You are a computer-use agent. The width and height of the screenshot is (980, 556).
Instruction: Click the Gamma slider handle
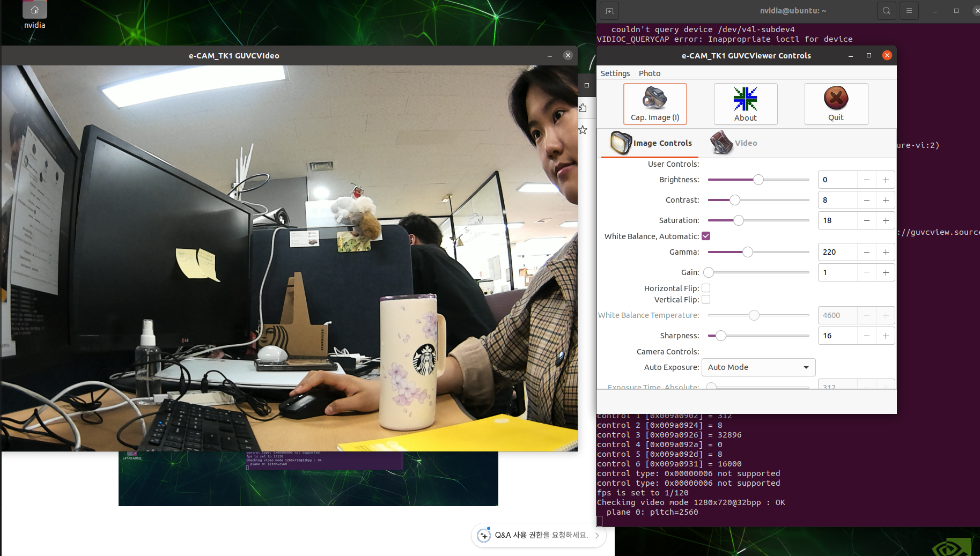pos(747,252)
